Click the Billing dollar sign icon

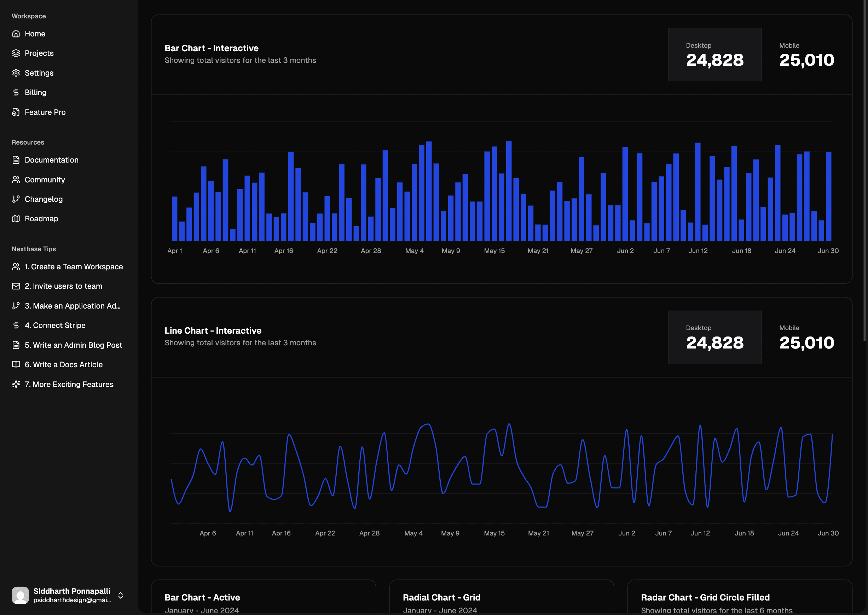pyautogui.click(x=16, y=92)
